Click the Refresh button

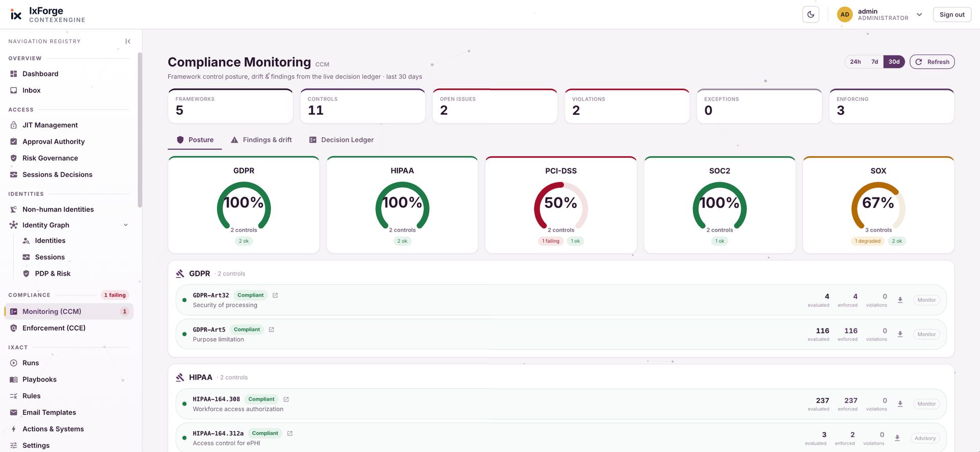pos(932,62)
